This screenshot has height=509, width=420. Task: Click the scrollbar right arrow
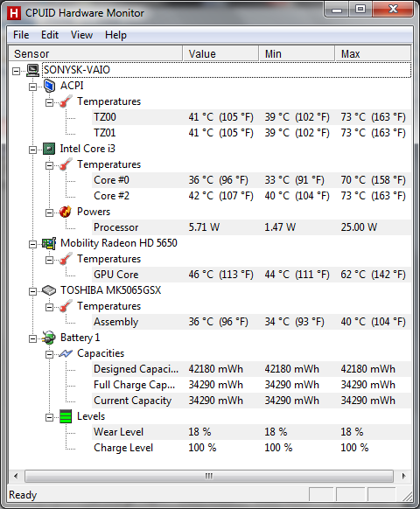[403, 477]
